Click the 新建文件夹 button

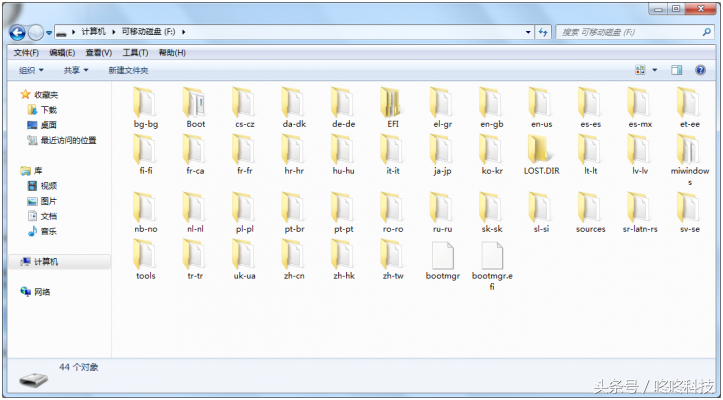pyautogui.click(x=128, y=70)
